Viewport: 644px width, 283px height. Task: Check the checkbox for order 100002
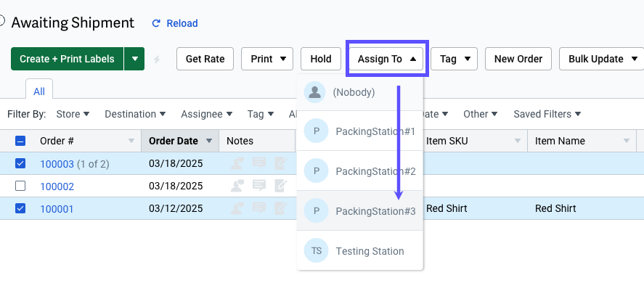click(20, 186)
